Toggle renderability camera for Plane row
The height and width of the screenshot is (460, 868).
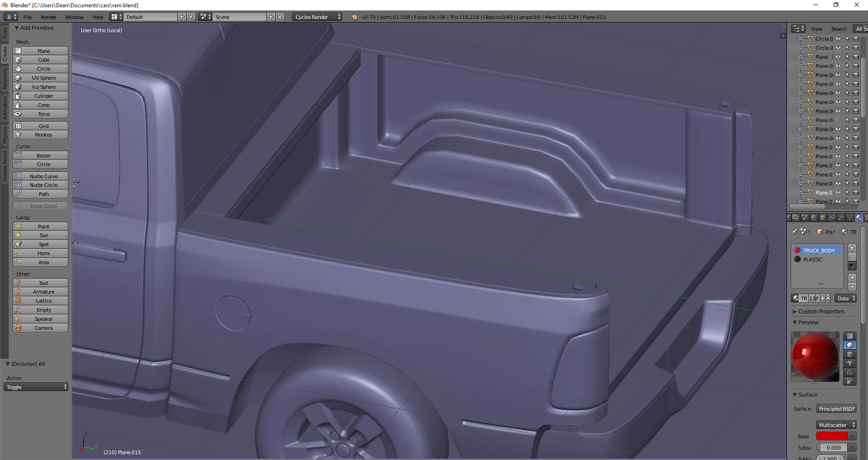(x=856, y=57)
